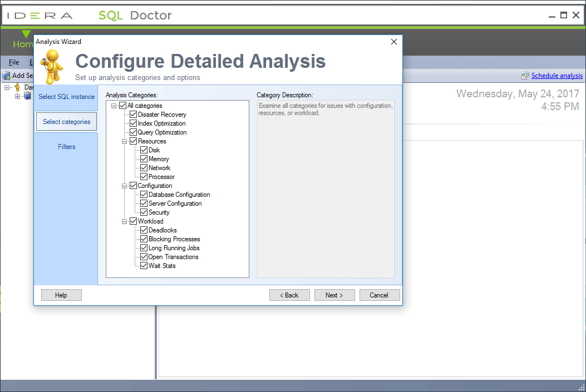Screen dimensions: 586x392
Task: Uncheck the Resources category checkbox
Action: tap(133, 141)
